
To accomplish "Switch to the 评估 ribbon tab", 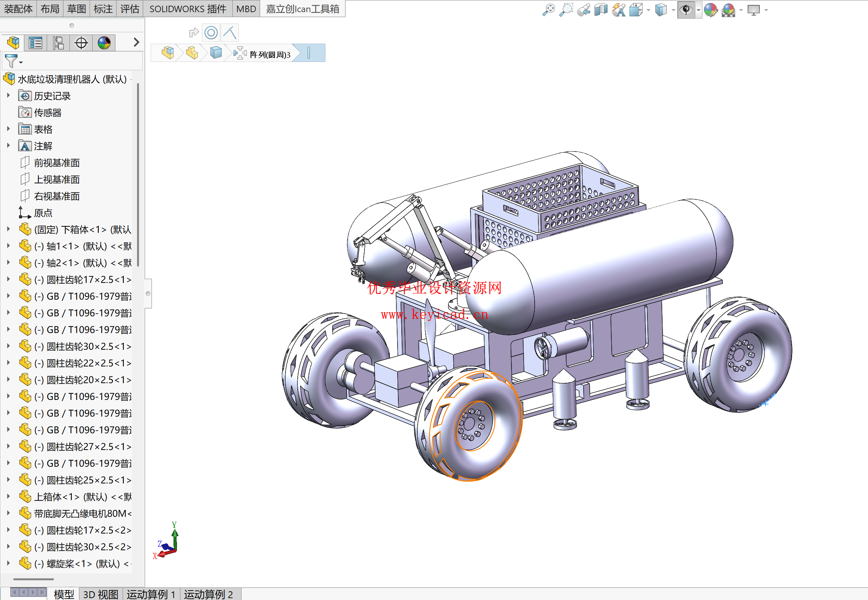I will point(129,9).
